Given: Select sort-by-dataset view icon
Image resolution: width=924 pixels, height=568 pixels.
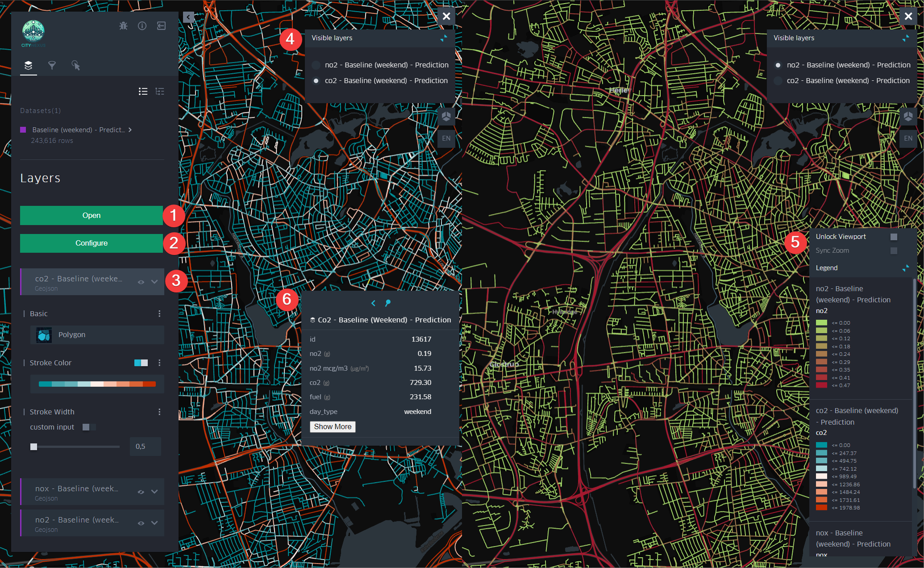Looking at the screenshot, I should tap(159, 91).
